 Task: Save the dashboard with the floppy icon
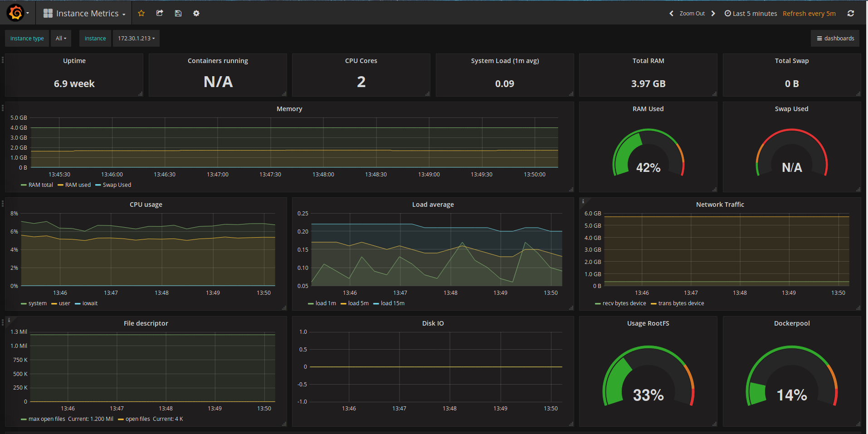(x=178, y=14)
